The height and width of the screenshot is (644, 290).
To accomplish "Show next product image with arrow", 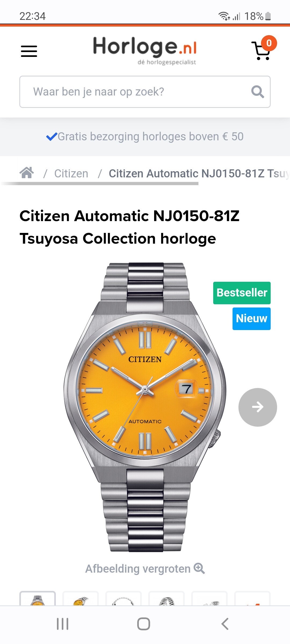I will pos(258,407).
